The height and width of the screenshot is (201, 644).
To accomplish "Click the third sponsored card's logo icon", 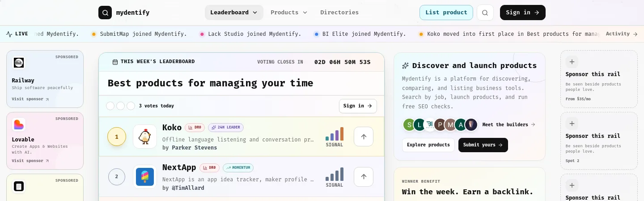I will [x=19, y=186].
